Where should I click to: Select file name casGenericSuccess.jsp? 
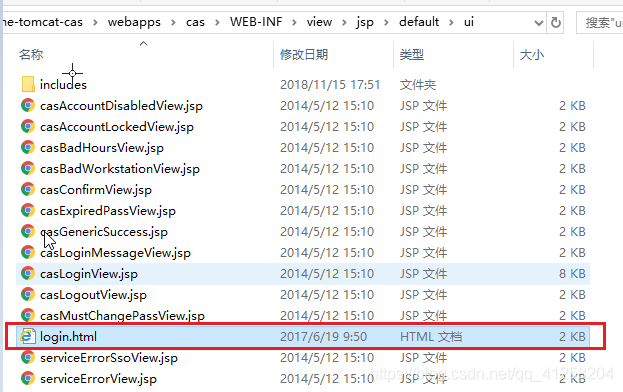(x=104, y=232)
